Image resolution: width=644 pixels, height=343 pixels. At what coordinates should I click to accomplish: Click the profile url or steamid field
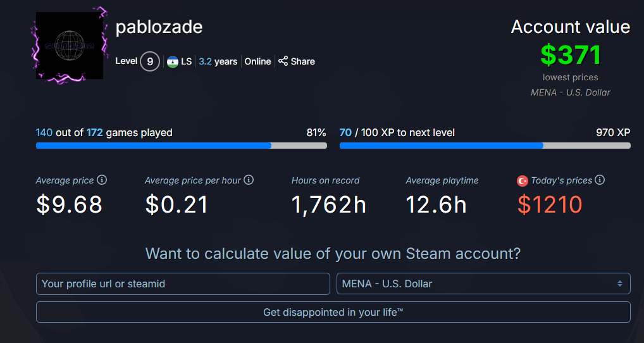[x=183, y=284]
